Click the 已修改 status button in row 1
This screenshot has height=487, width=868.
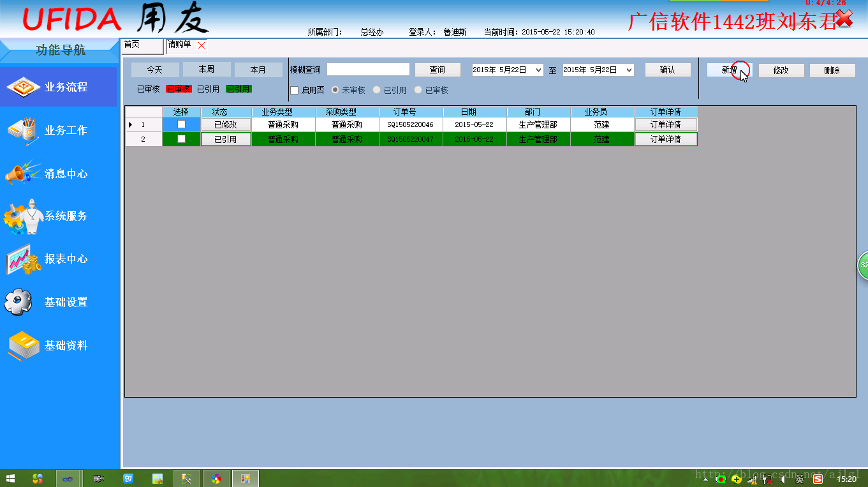pyautogui.click(x=226, y=124)
